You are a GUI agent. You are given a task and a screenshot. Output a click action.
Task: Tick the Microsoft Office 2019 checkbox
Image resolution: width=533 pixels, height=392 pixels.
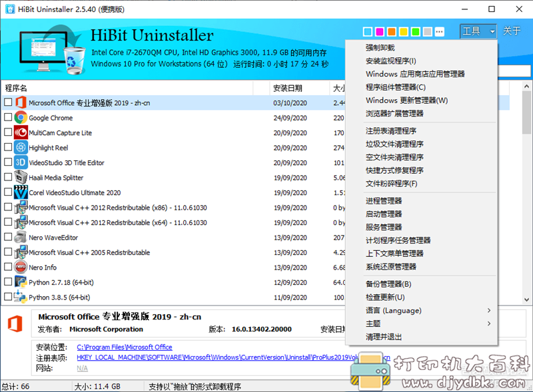(x=8, y=102)
